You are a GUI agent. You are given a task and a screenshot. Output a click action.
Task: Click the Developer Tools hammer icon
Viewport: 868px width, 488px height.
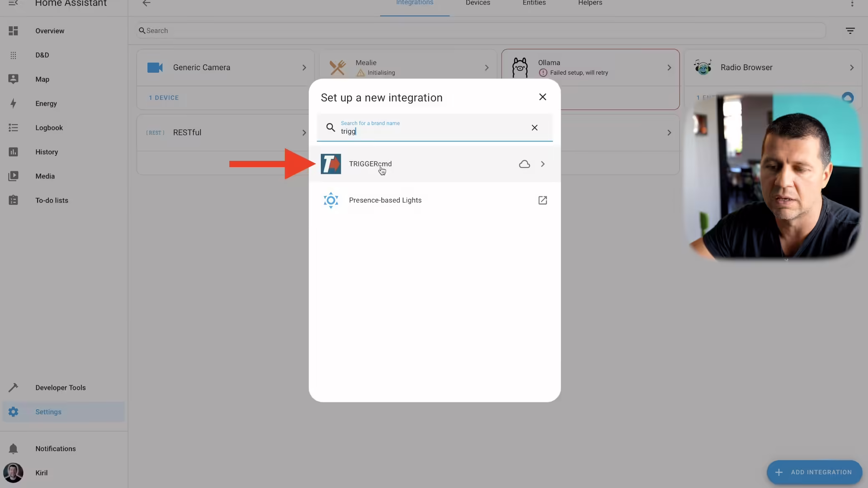[x=13, y=388]
